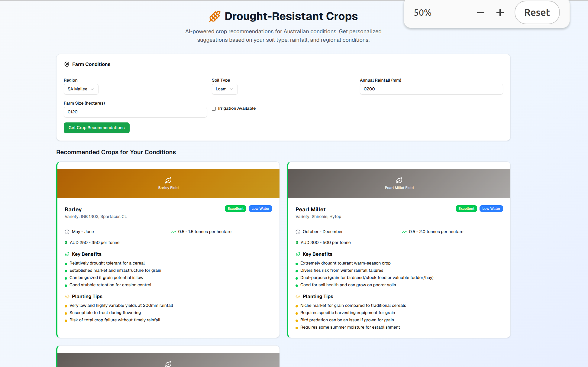This screenshot has width=588, height=367.
Task: Click the trend arrow icon by 0.5 - 2.0 tonnes
Action: 404,232
